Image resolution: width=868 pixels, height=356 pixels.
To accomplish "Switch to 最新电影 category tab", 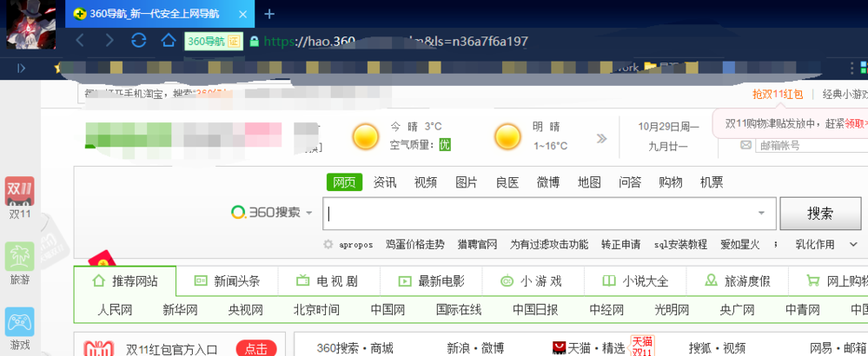I will (x=431, y=281).
